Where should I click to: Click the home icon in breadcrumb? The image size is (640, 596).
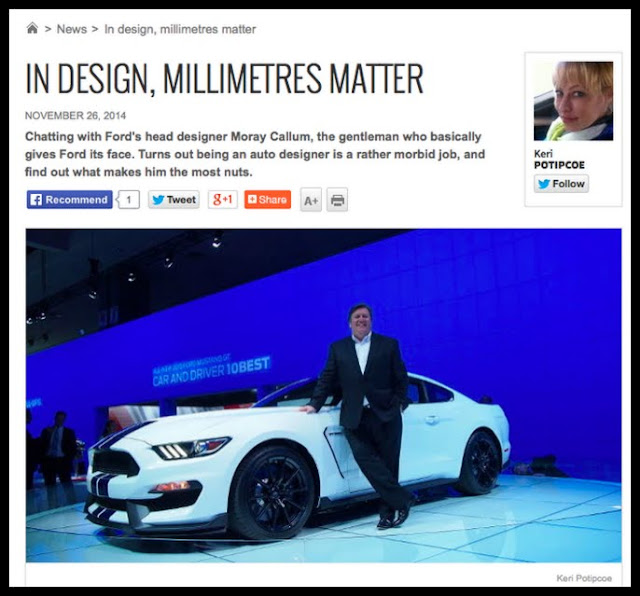point(32,29)
